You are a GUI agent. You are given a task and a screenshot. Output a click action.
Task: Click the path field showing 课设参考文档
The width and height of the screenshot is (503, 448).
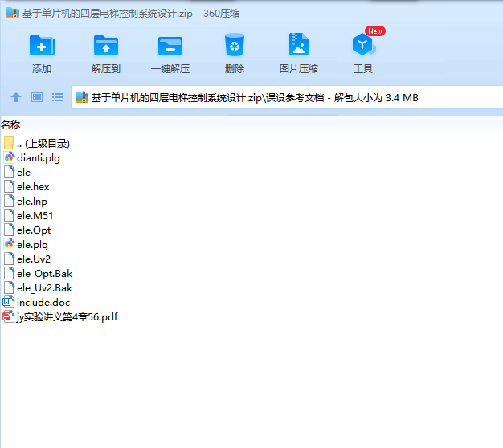(287, 97)
